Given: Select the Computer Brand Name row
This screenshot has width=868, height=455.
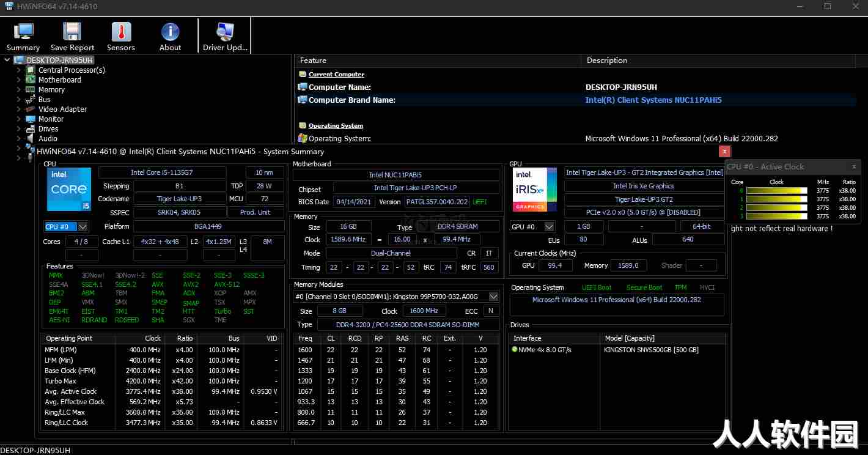Looking at the screenshot, I should point(576,100).
